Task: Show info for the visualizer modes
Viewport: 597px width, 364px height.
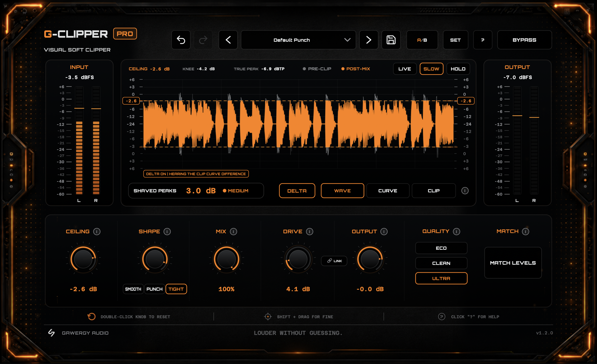Action: (x=465, y=191)
